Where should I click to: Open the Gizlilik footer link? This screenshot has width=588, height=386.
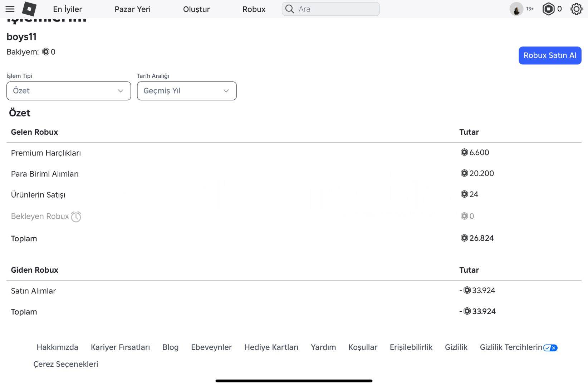point(456,347)
